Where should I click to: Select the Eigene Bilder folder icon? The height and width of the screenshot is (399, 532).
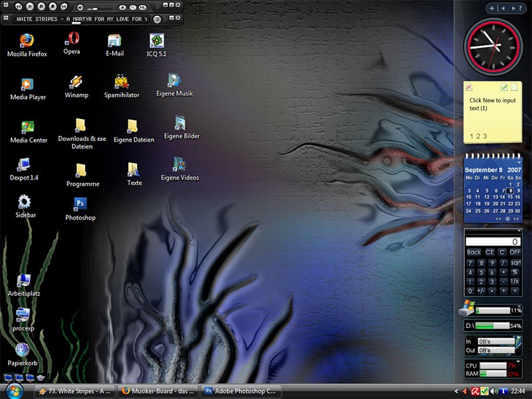[x=182, y=128]
